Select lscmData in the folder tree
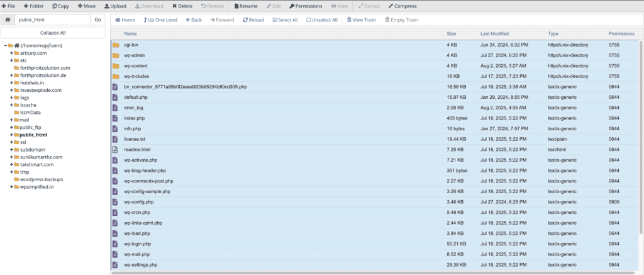The height and width of the screenshot is (275, 644). 30,112
